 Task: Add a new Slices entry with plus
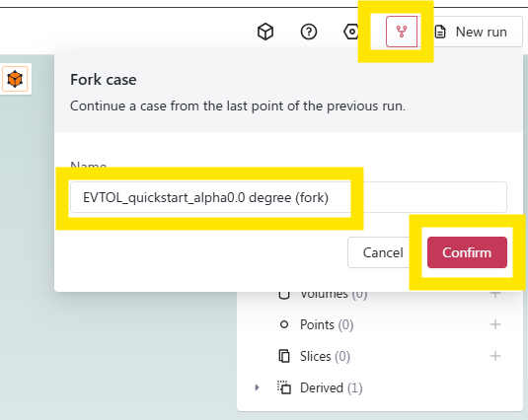494,356
